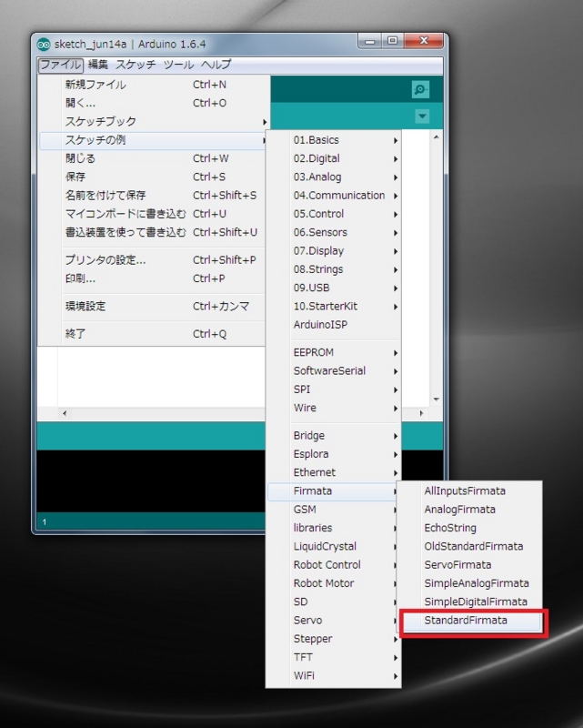Open AnalogFirmata example
The image size is (583, 728).
469,510
